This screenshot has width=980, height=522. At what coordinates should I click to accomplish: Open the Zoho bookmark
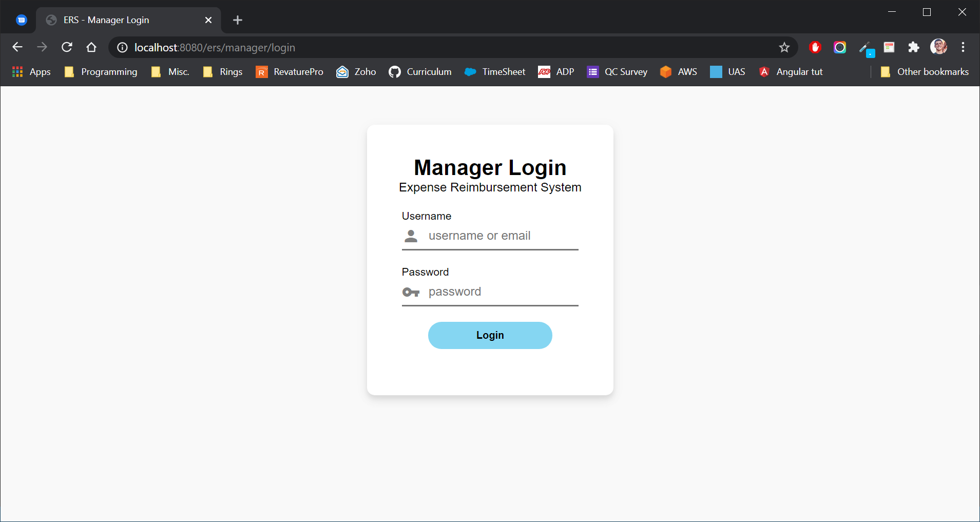(x=356, y=72)
